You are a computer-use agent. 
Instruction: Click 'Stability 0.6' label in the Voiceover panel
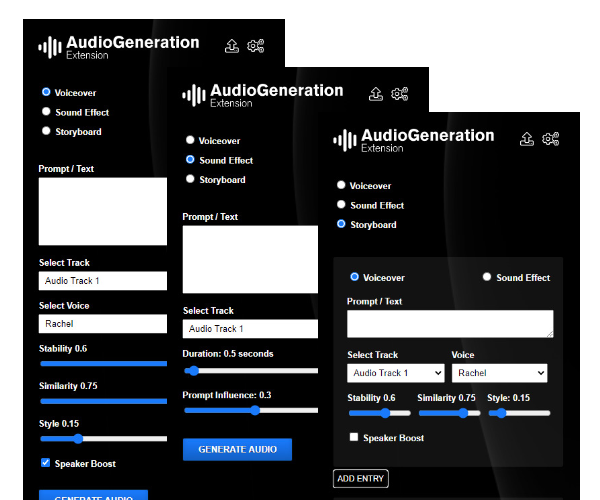coord(63,349)
